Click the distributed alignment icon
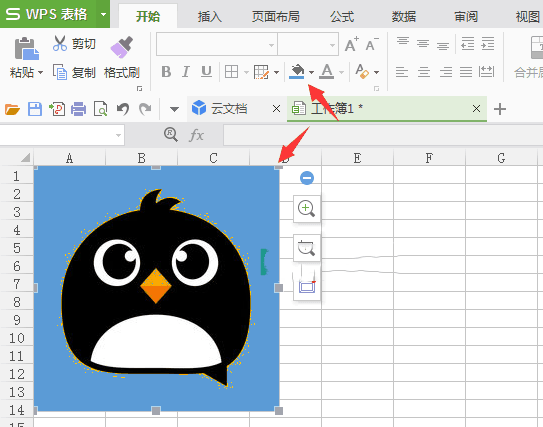Screen dimensions: 543x427 click(487, 72)
